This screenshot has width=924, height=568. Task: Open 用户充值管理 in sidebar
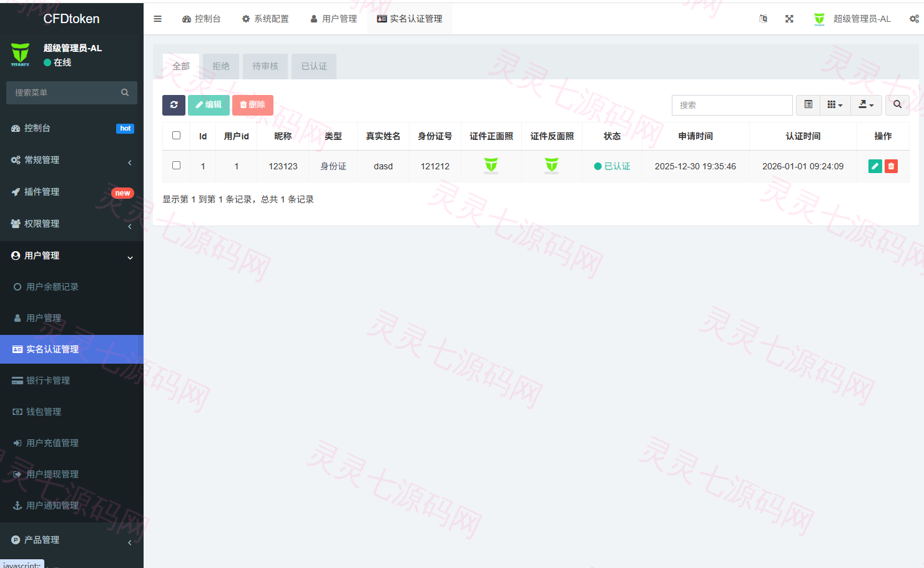coord(72,443)
